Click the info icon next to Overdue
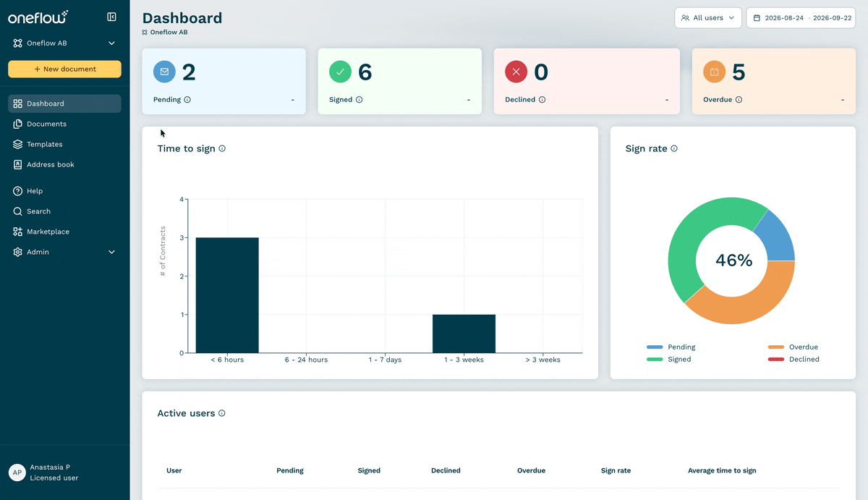Viewport: 868px width, 500px height. [739, 100]
